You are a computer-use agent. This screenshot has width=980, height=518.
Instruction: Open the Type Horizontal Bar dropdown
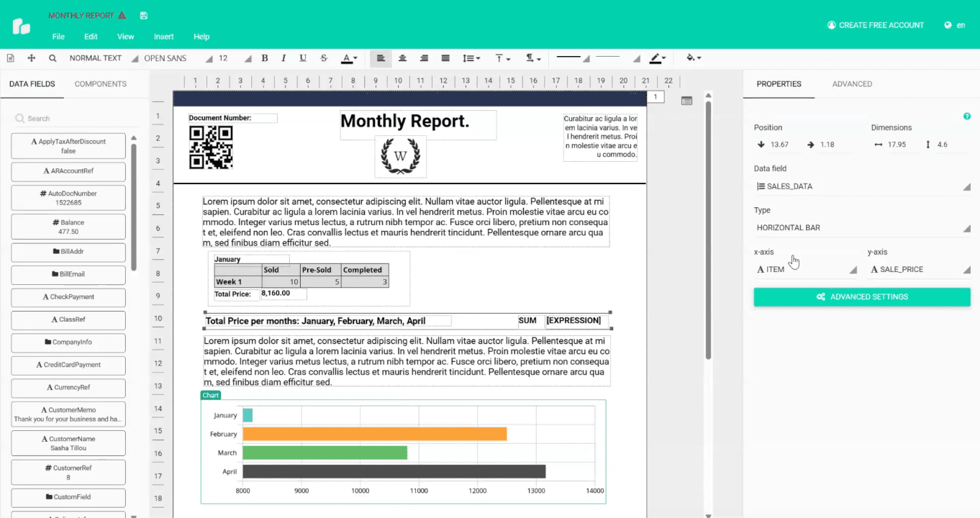tap(862, 228)
